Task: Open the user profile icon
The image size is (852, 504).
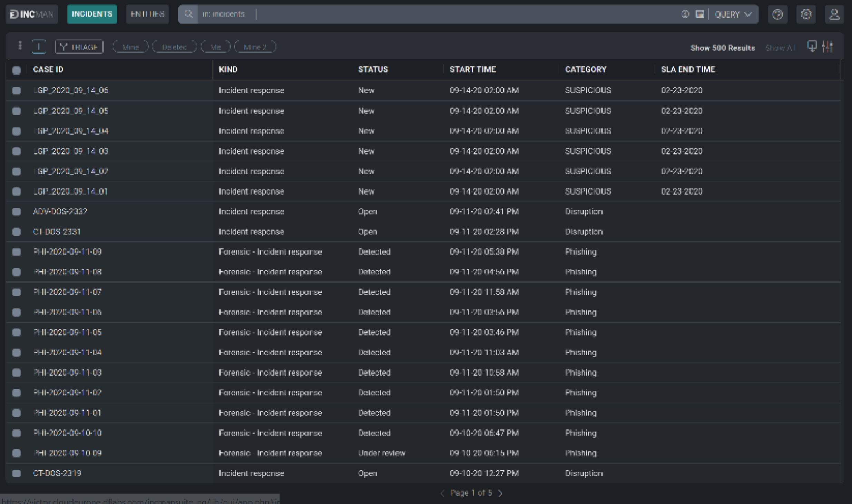Action: pyautogui.click(x=834, y=14)
